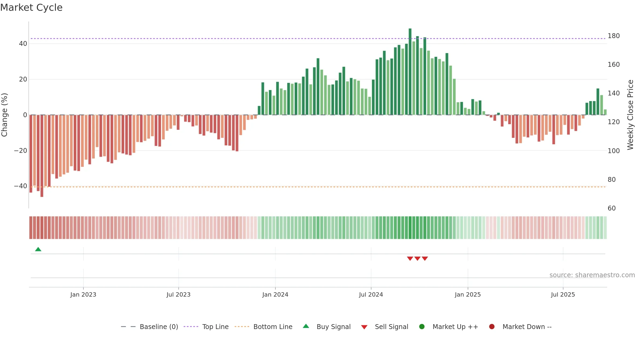Click the Jul 2023 axis label

pyautogui.click(x=178, y=295)
